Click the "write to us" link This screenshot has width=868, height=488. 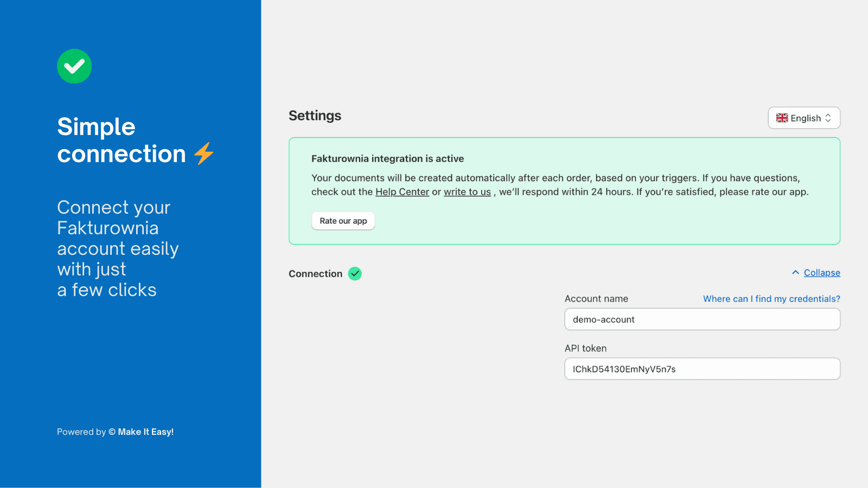(467, 192)
